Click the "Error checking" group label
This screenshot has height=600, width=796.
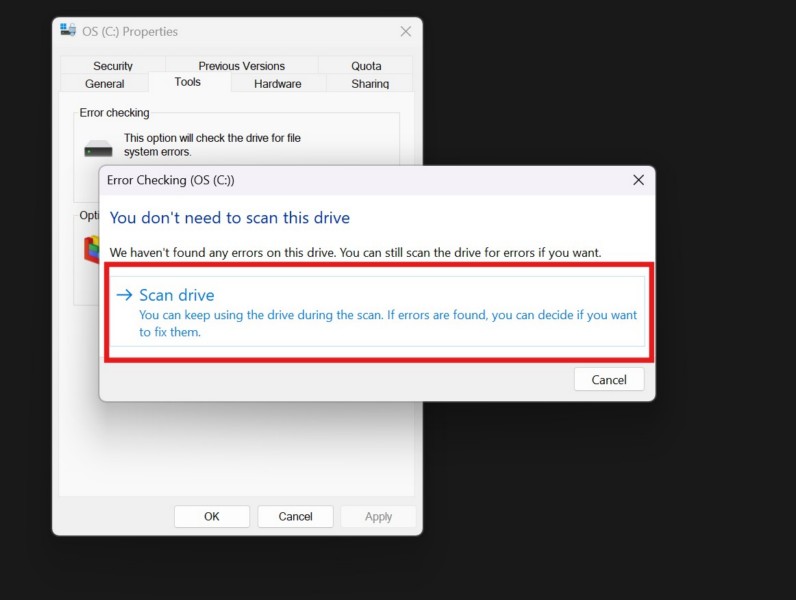(x=114, y=113)
